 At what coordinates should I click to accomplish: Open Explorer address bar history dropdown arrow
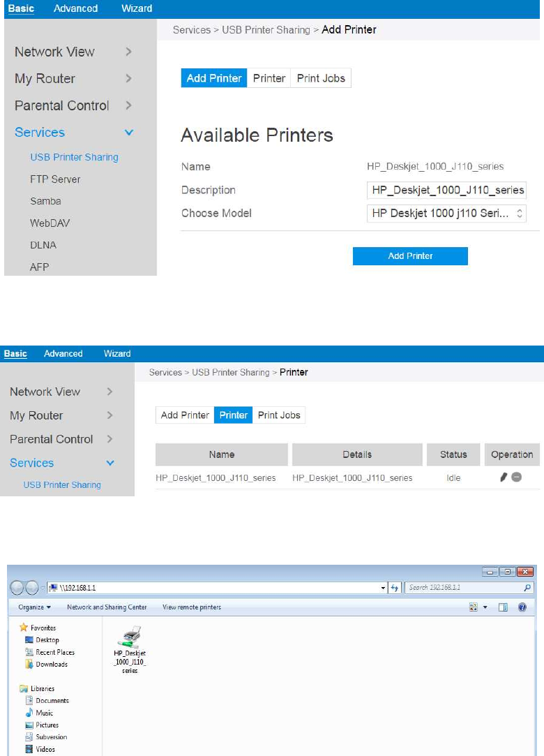[x=383, y=588]
